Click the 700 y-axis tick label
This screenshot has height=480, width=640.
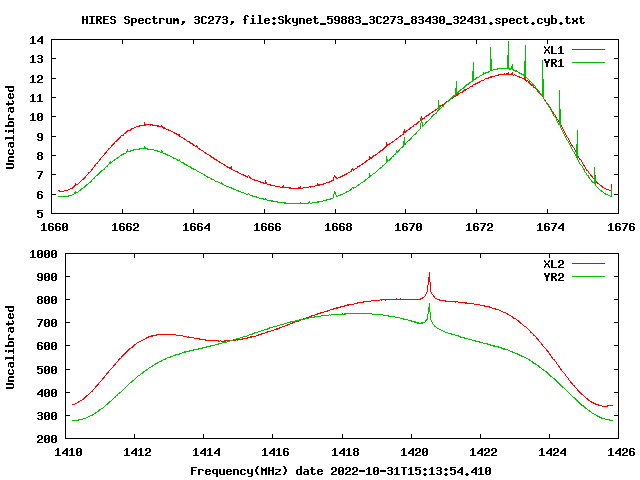pyautogui.click(x=47, y=323)
